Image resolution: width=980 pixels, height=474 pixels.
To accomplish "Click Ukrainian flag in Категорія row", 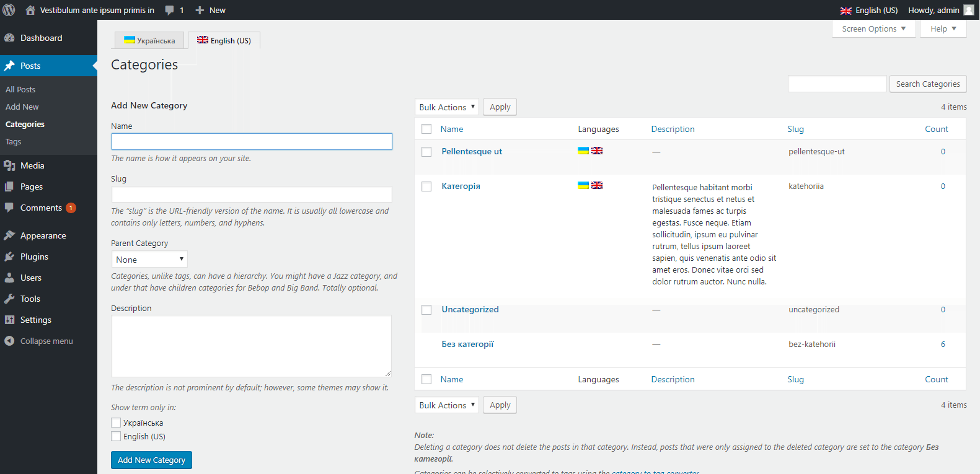I will click(583, 185).
